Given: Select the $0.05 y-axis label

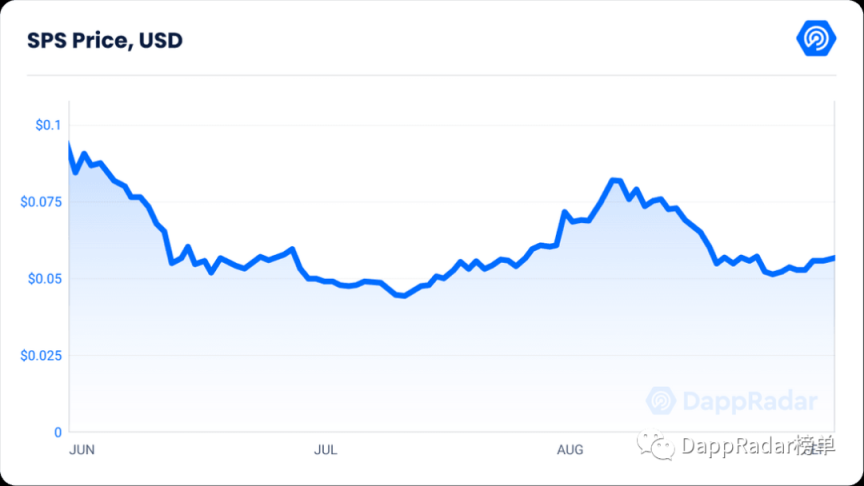Looking at the screenshot, I should coord(45,279).
